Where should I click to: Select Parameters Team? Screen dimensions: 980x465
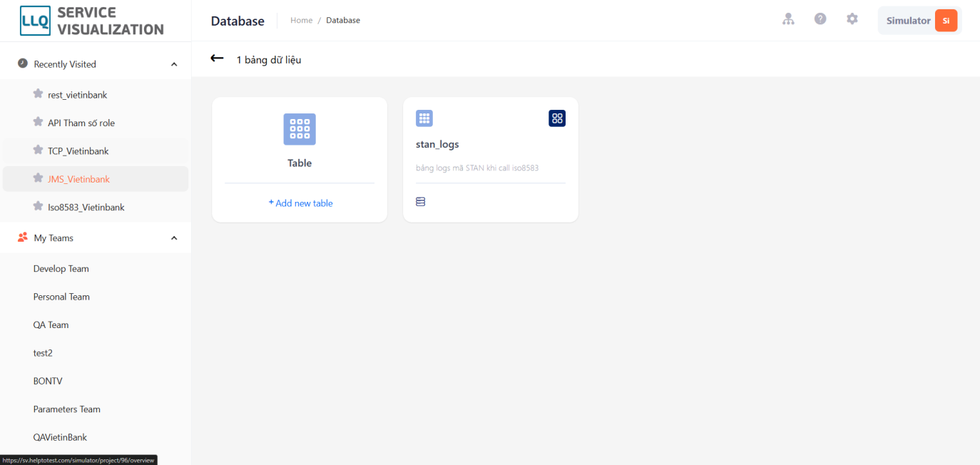[x=67, y=409]
